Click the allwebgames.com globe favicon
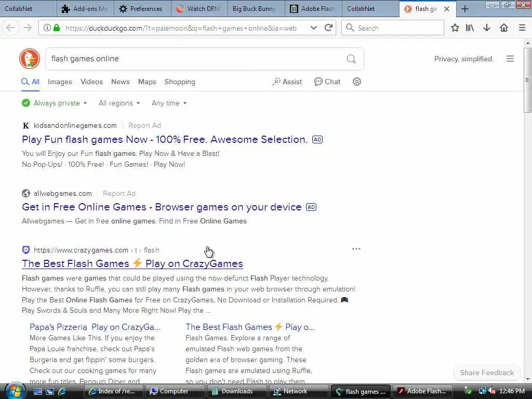 (26, 193)
